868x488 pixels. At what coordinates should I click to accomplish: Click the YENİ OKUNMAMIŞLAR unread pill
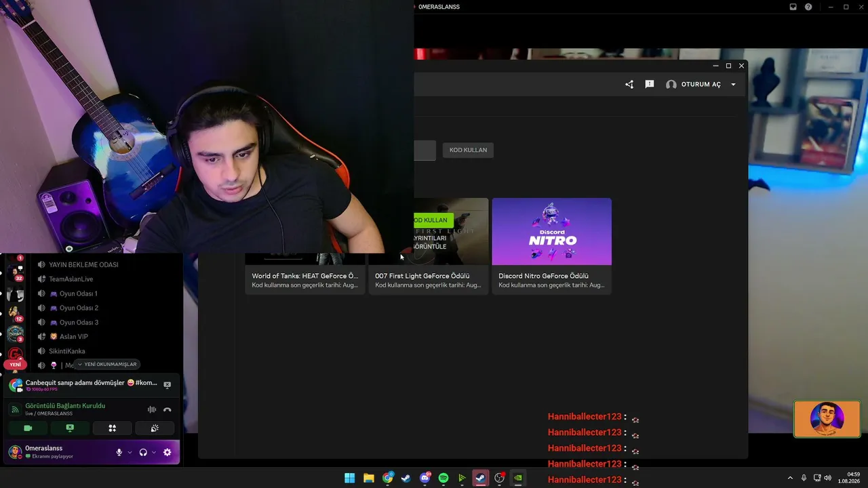point(108,364)
